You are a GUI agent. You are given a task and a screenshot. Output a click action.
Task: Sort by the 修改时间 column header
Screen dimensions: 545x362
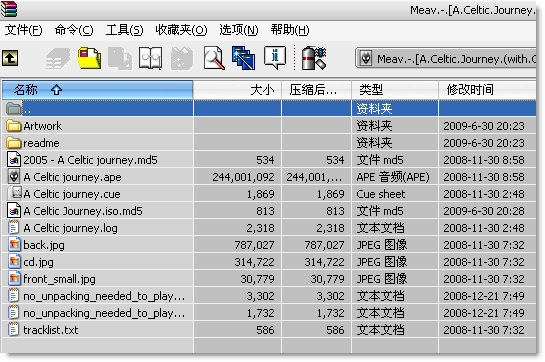tap(487, 90)
